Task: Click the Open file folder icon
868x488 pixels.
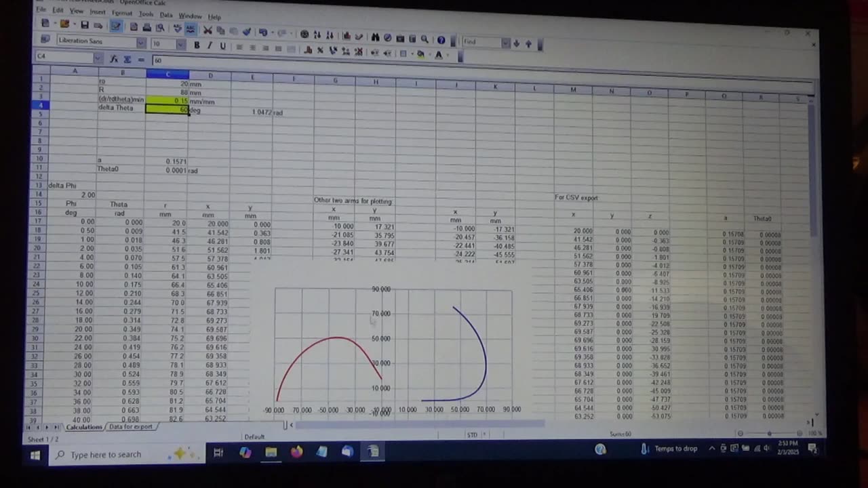Action: pyautogui.click(x=64, y=24)
